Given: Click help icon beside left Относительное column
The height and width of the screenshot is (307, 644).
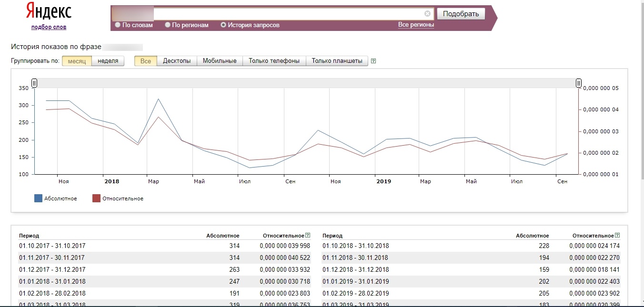Looking at the screenshot, I should pyautogui.click(x=308, y=235).
